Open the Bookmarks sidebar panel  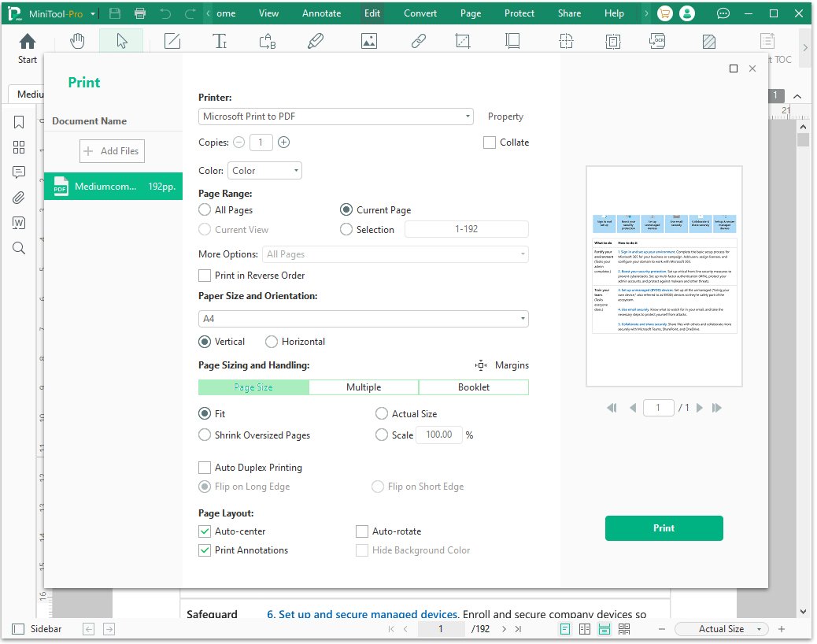[19, 122]
